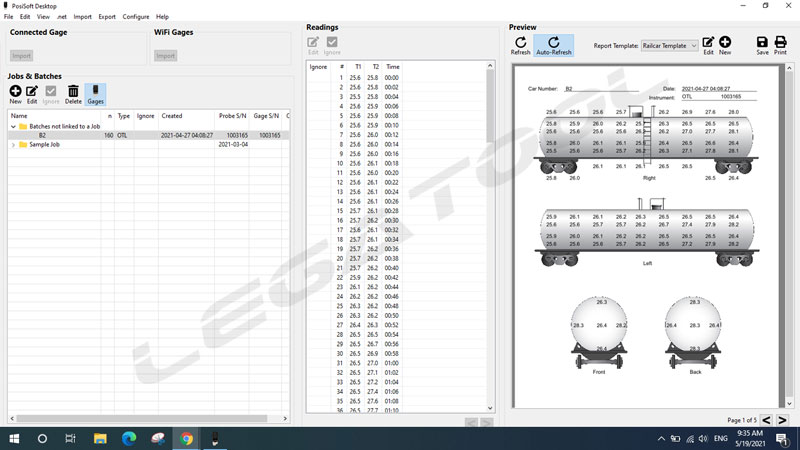Click the Edit report template icon
The image size is (800, 450).
[x=708, y=45]
